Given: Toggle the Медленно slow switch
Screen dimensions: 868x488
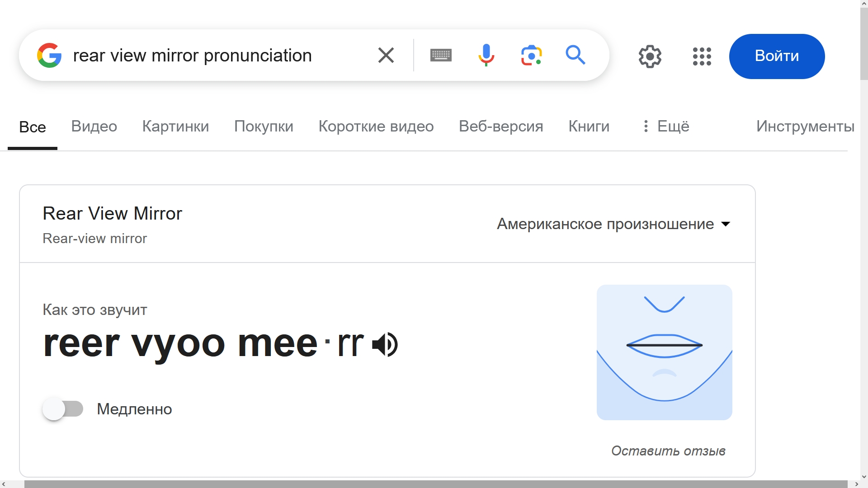Looking at the screenshot, I should [x=63, y=409].
